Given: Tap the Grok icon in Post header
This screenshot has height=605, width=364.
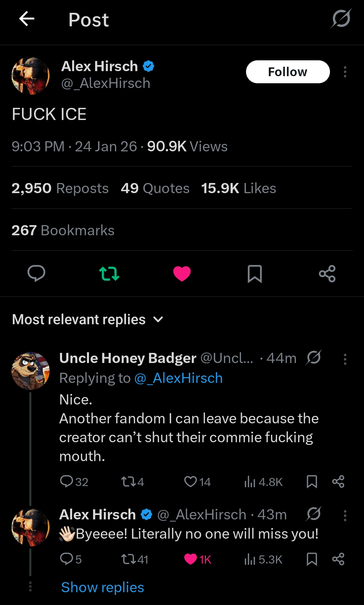Looking at the screenshot, I should click(x=341, y=19).
